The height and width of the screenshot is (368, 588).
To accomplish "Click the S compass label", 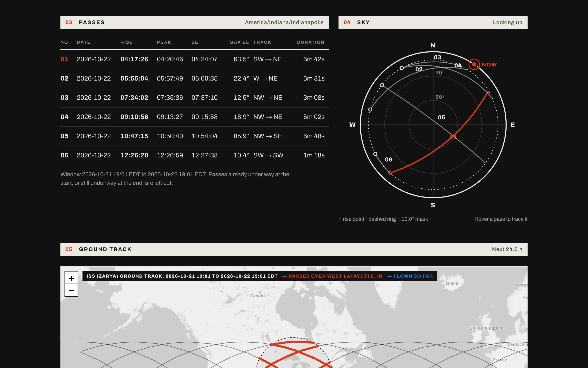I will (x=433, y=205).
